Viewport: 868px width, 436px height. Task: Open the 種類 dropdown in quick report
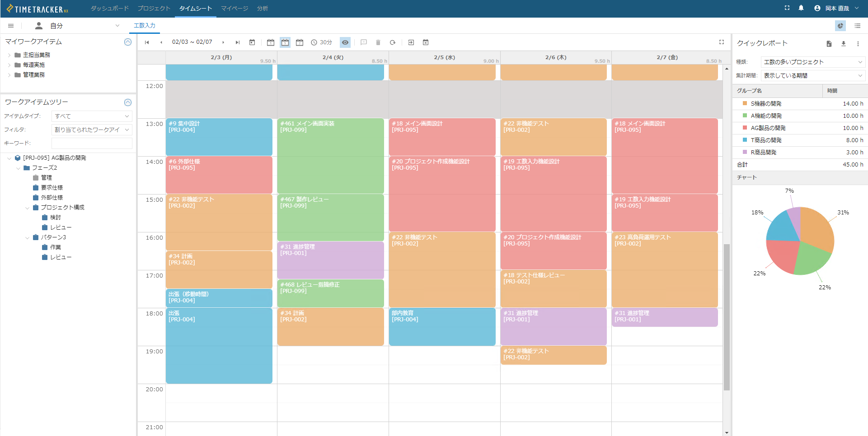813,62
